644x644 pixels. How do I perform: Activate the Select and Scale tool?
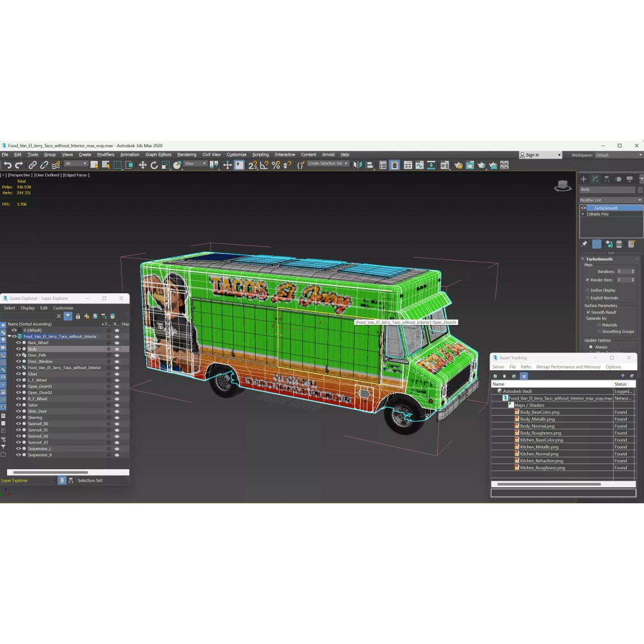[x=166, y=165]
